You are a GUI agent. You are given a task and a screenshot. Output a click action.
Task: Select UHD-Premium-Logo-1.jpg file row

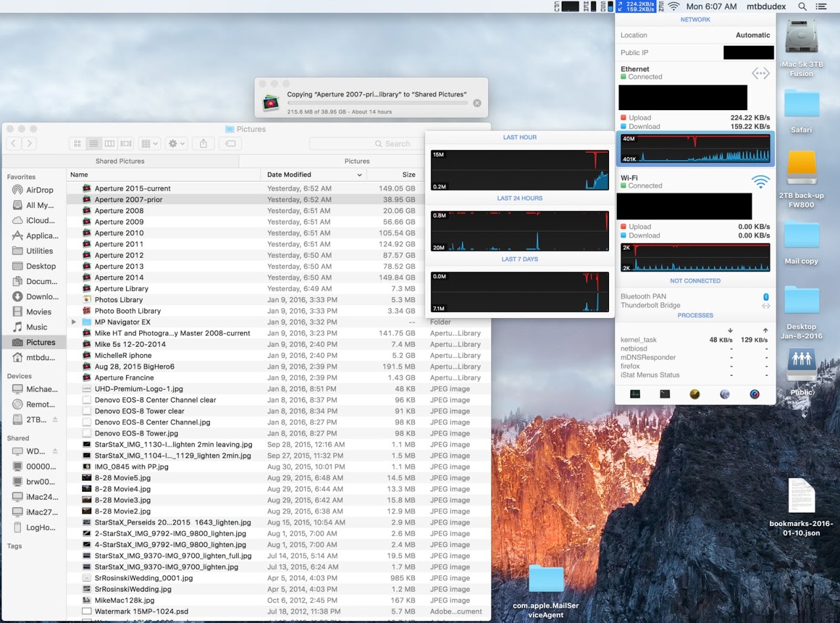pyautogui.click(x=279, y=389)
